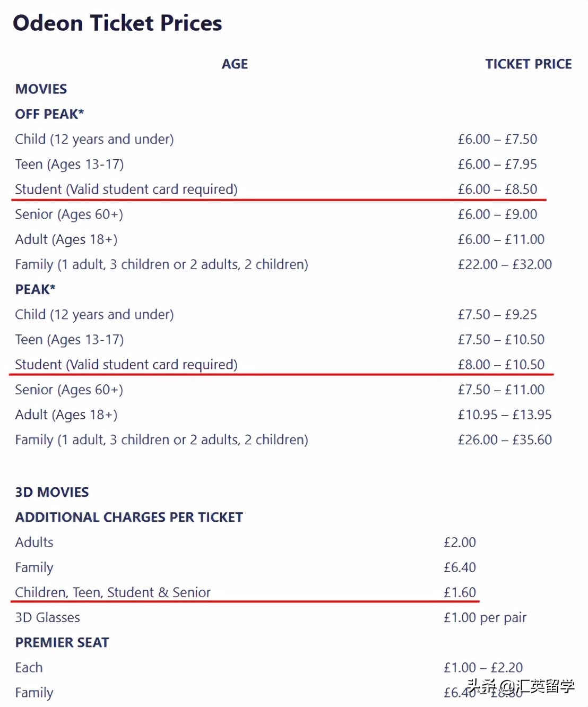Select the £6.00 – £8.50 student price
588x707 pixels.
497,189
